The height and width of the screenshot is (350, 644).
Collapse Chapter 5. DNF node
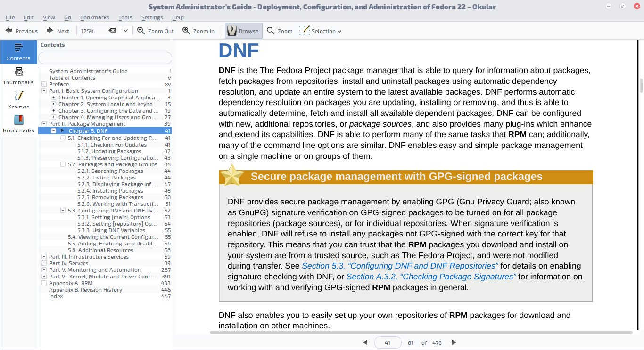pyautogui.click(x=53, y=130)
